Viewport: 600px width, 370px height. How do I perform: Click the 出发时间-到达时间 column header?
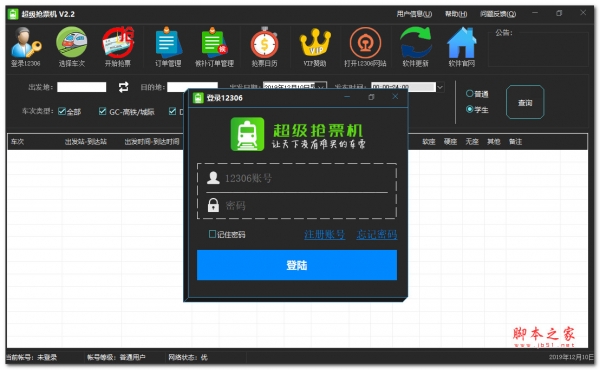tap(152, 142)
